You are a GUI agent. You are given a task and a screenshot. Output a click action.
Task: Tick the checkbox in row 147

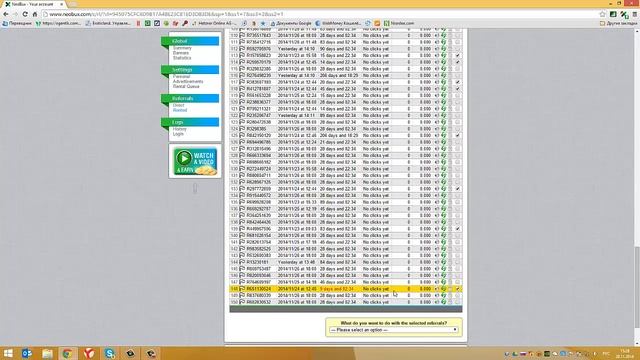tap(458, 282)
